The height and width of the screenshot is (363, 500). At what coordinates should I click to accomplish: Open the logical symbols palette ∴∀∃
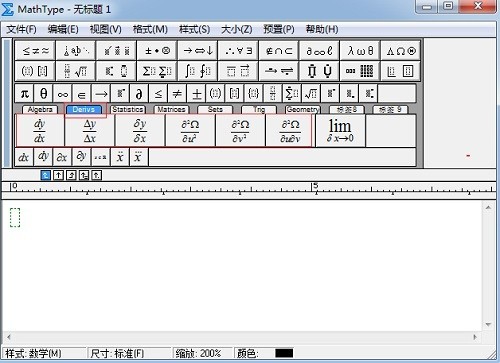[x=238, y=51]
